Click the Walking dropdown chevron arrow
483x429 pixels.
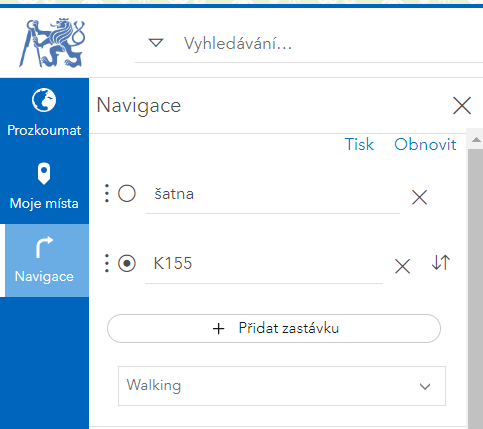[425, 386]
